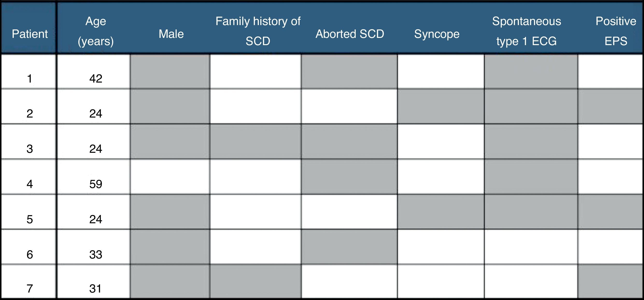Click age value 33 for patient 6
This screenshot has height=300, width=644.
(95, 255)
